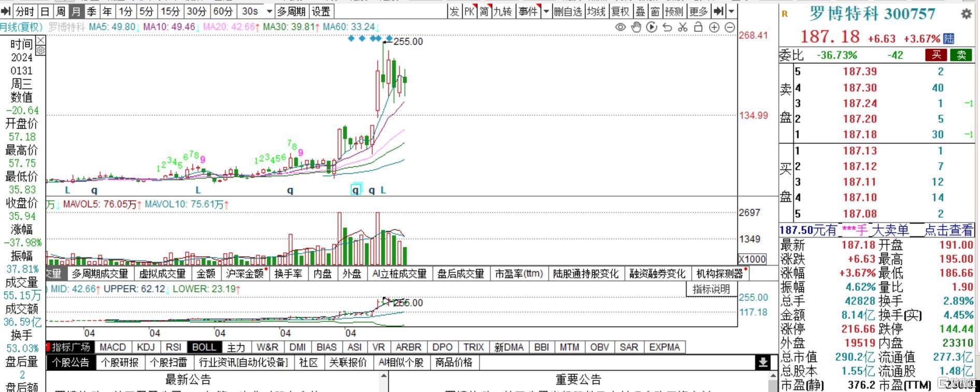Click scroll up arrow of 重要公告 list
This screenshot has width=980, height=392.
773,376
